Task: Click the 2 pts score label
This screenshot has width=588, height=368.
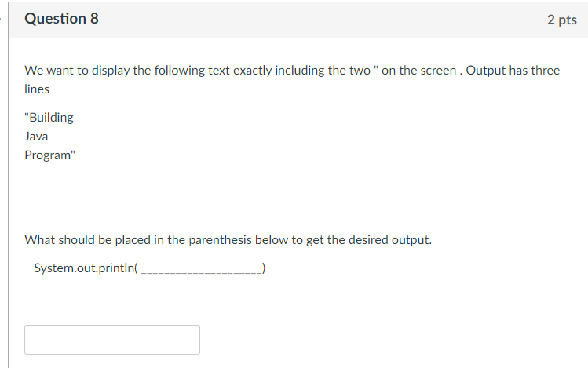Action: (x=562, y=20)
